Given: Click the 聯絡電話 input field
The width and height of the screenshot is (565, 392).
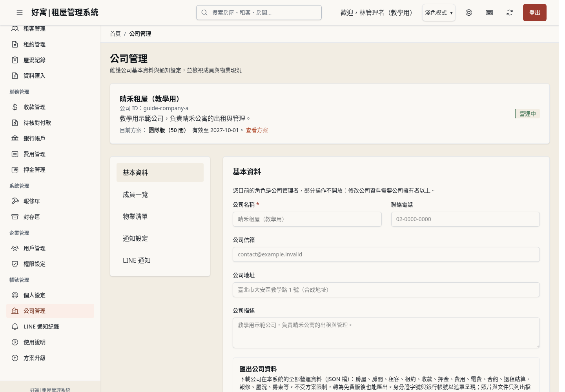Looking at the screenshot, I should pyautogui.click(x=465, y=219).
